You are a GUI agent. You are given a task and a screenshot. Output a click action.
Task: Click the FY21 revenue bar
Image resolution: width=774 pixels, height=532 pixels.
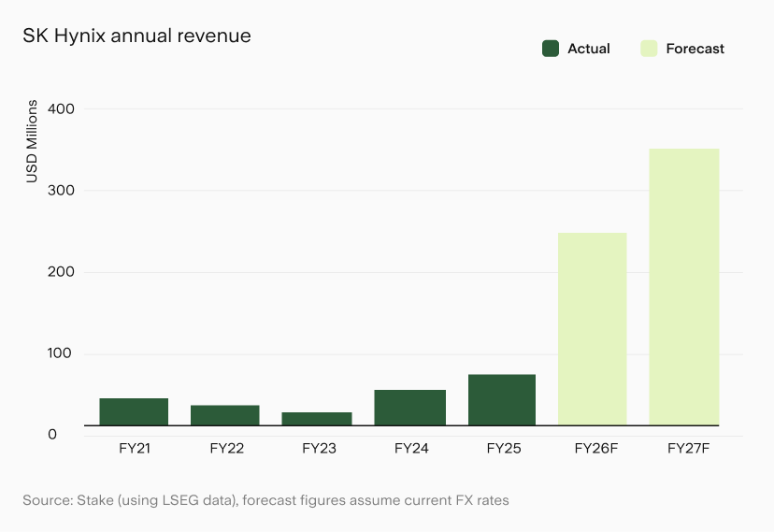134,411
